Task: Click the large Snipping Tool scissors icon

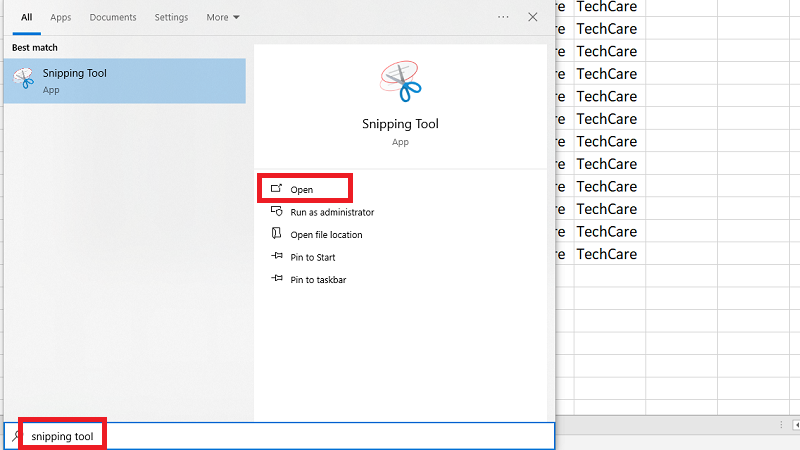Action: coord(400,82)
